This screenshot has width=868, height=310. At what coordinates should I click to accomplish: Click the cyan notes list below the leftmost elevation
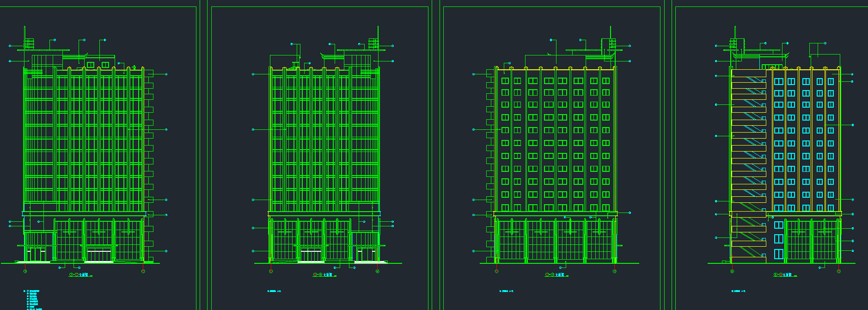33,299
